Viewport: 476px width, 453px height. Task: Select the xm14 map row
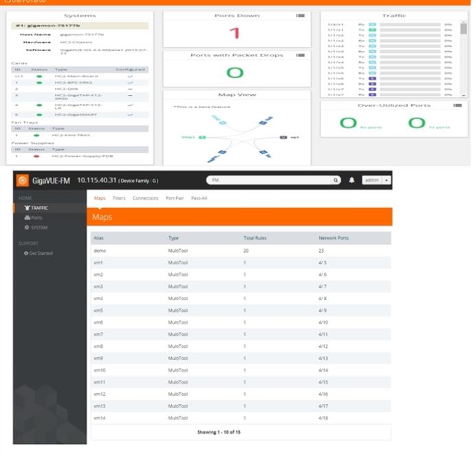[x=241, y=419]
